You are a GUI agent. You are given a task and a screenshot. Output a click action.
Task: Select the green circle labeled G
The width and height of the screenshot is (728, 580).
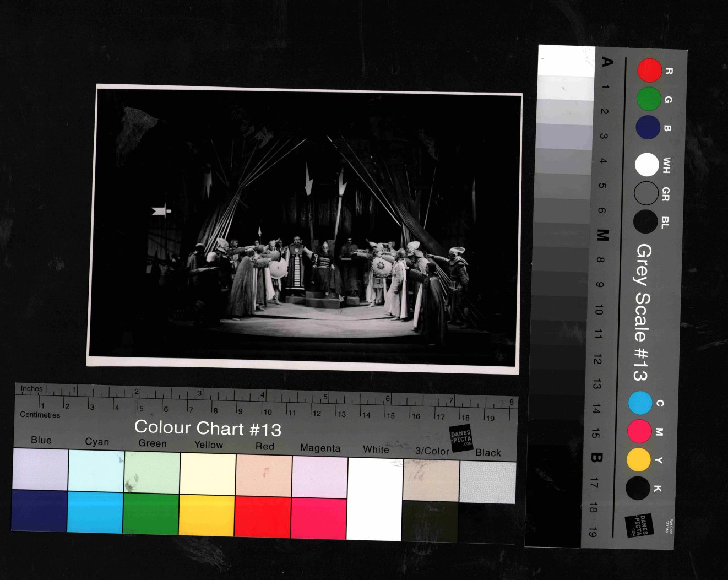coord(649,99)
